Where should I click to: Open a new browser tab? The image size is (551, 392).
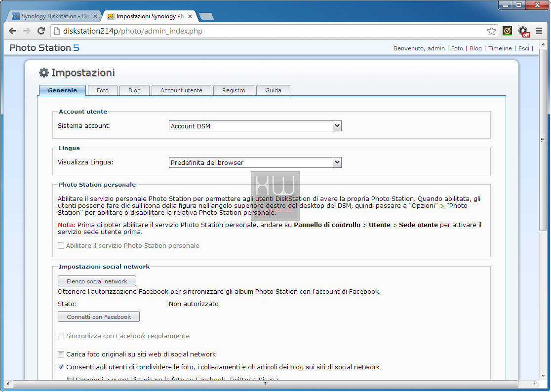(x=206, y=16)
